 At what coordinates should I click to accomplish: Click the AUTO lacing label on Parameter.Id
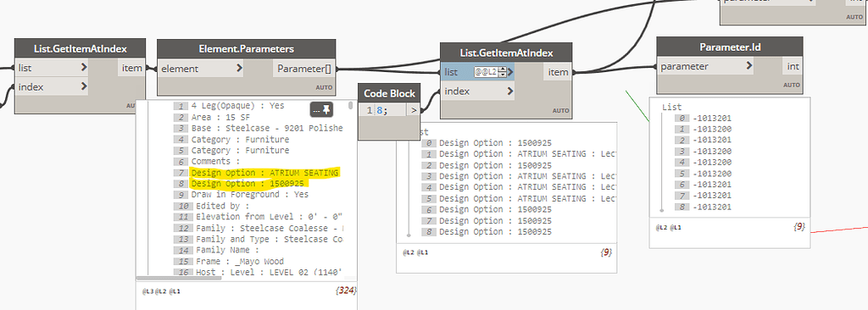pos(792,85)
